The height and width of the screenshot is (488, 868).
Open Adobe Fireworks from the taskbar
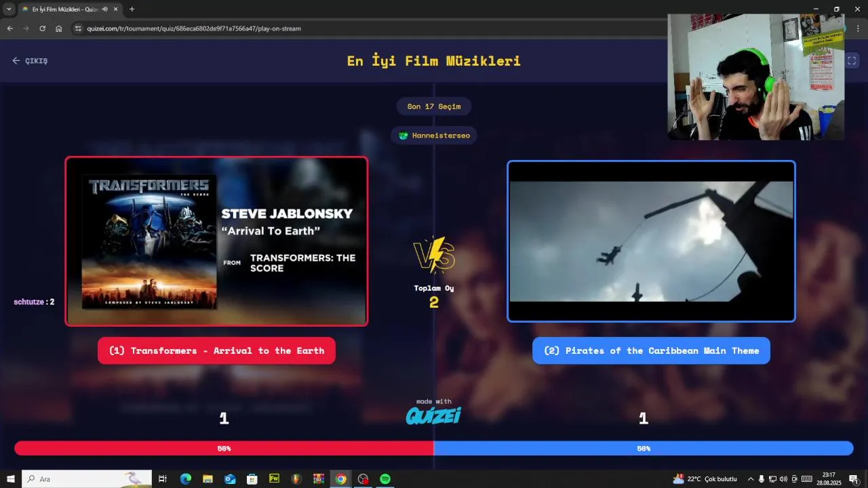[x=275, y=479]
